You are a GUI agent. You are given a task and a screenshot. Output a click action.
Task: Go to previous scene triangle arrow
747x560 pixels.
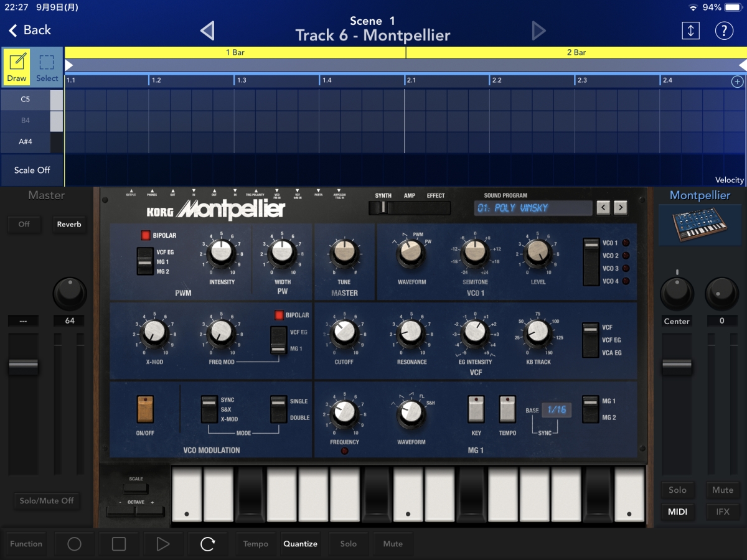207,30
